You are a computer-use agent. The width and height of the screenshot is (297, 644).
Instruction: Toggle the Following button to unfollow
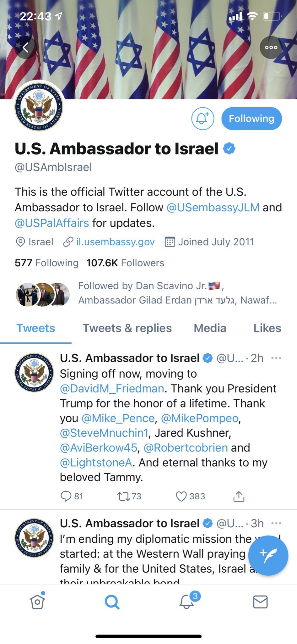[251, 119]
